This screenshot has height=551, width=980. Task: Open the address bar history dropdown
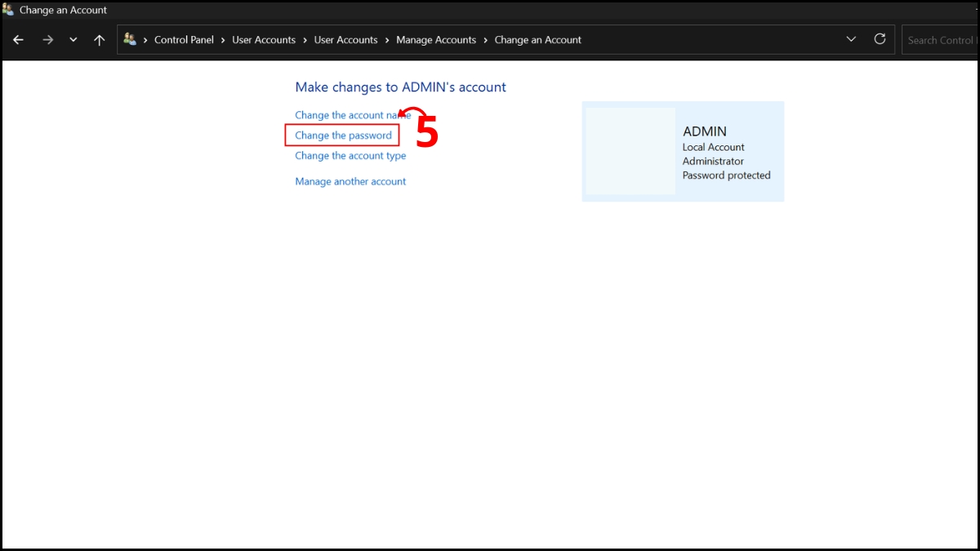[x=851, y=39]
